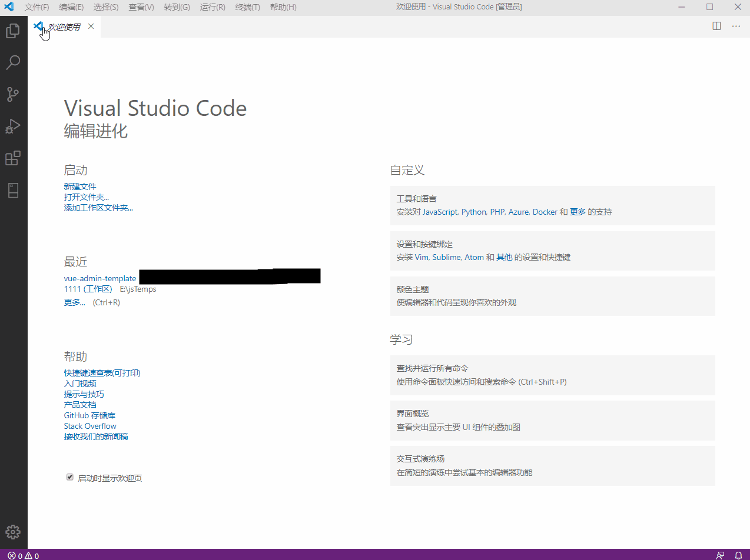This screenshot has width=750, height=560.
Task: Open the 转到(G) menu
Action: pos(177,7)
